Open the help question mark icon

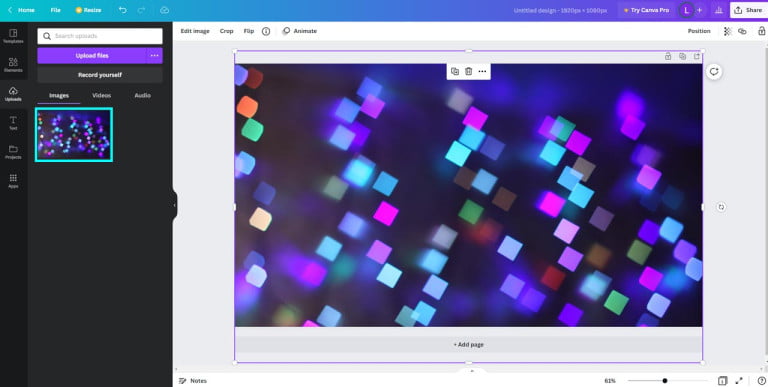[x=762, y=381]
